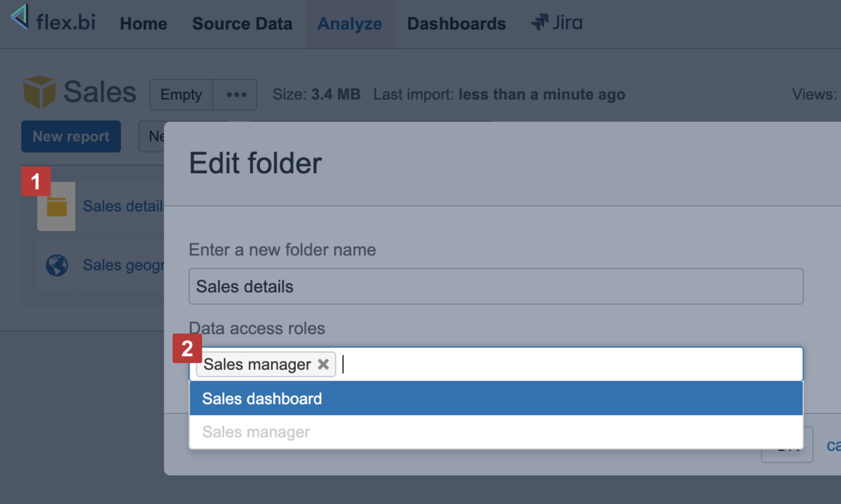Remove the Sales manager role tag
The image size is (841, 504).
pyautogui.click(x=323, y=364)
